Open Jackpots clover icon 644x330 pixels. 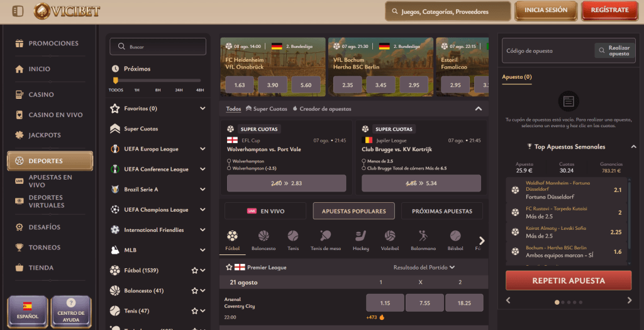19,135
